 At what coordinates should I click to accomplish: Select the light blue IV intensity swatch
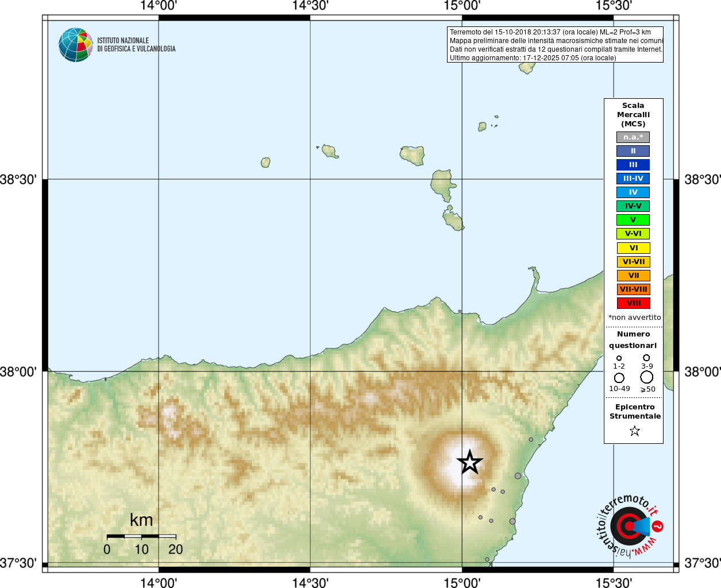(x=633, y=192)
